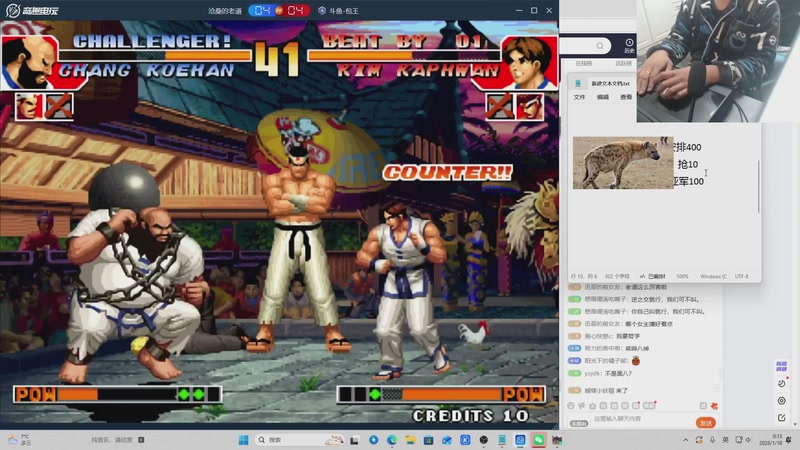Click the down arrow at side rail bottom
800x450 pixels.
[795, 424]
